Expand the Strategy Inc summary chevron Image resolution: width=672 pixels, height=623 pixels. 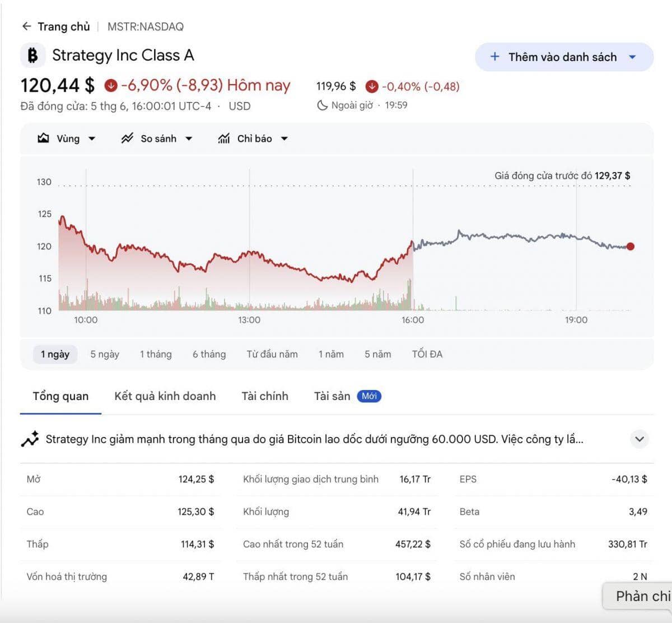pos(640,439)
